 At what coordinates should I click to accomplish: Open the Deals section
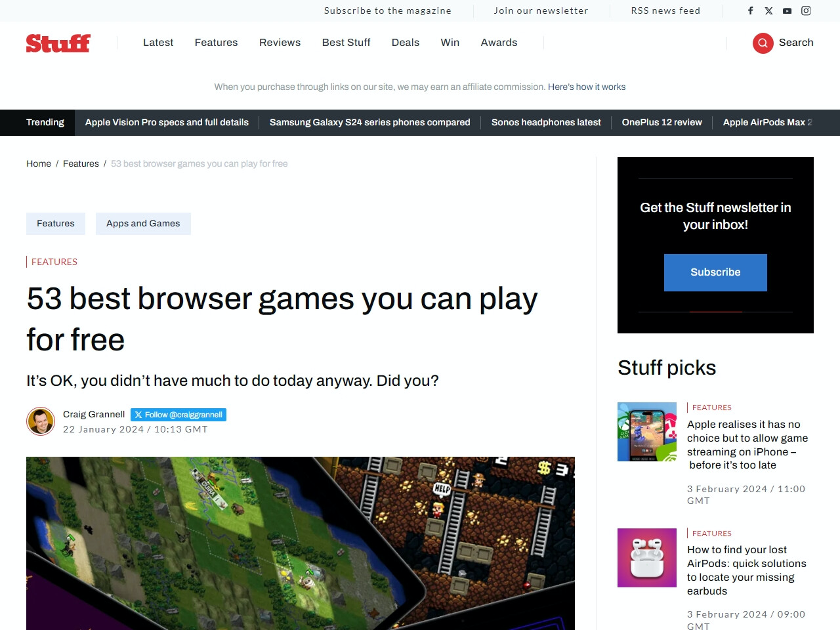tap(406, 43)
